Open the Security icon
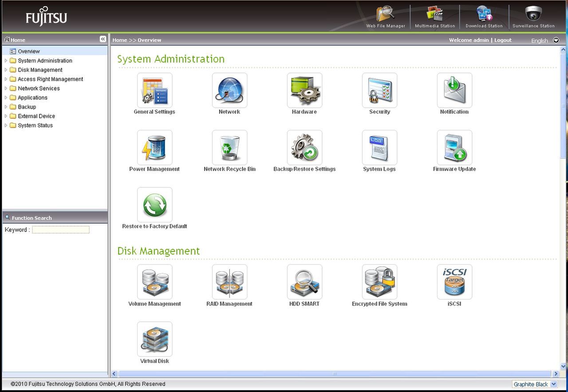This screenshot has width=568, height=392. 379,90
